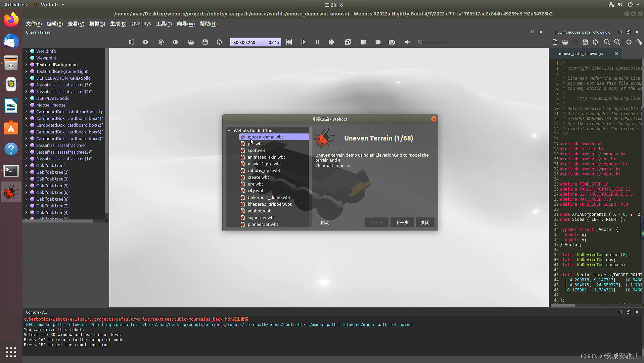Adjust the sound volume slider

click(x=432, y=42)
